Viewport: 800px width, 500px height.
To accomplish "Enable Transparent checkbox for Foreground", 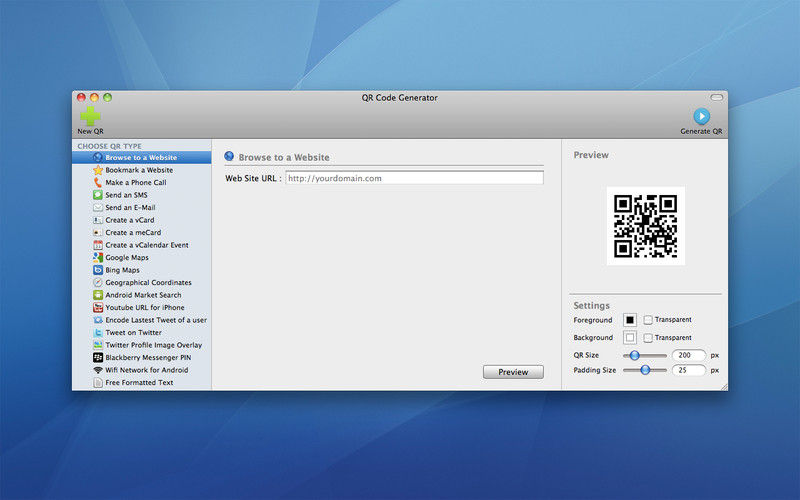I will coord(648,320).
